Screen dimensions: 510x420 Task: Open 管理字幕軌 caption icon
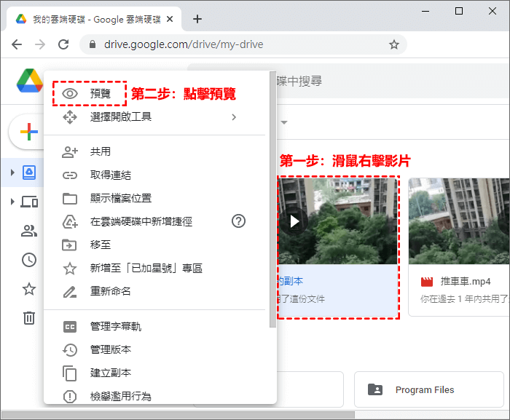(x=70, y=327)
